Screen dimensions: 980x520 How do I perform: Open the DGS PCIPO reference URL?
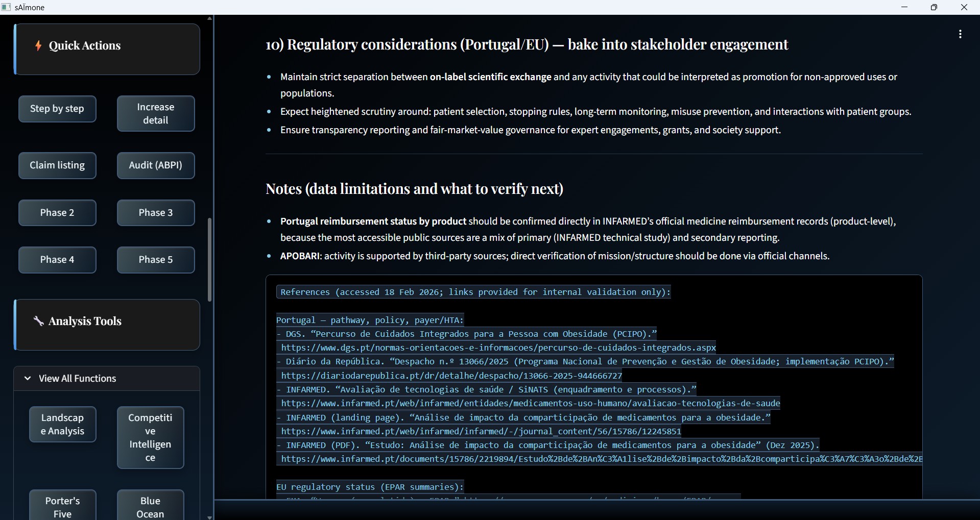(498, 348)
